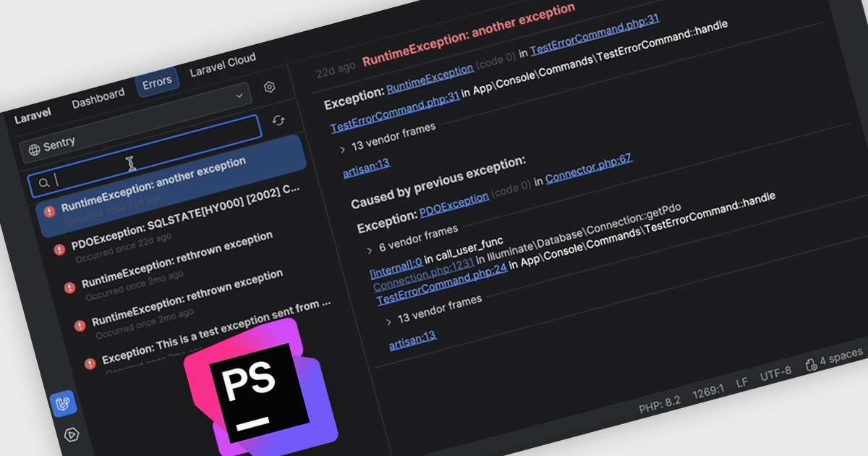Click the chevron of the Sentry dropdown

(239, 96)
